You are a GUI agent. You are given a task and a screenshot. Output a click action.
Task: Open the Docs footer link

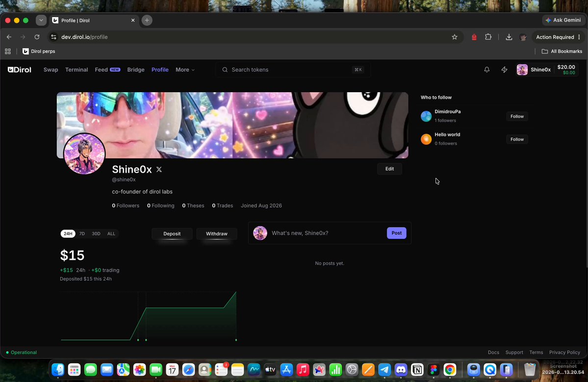tap(493, 353)
